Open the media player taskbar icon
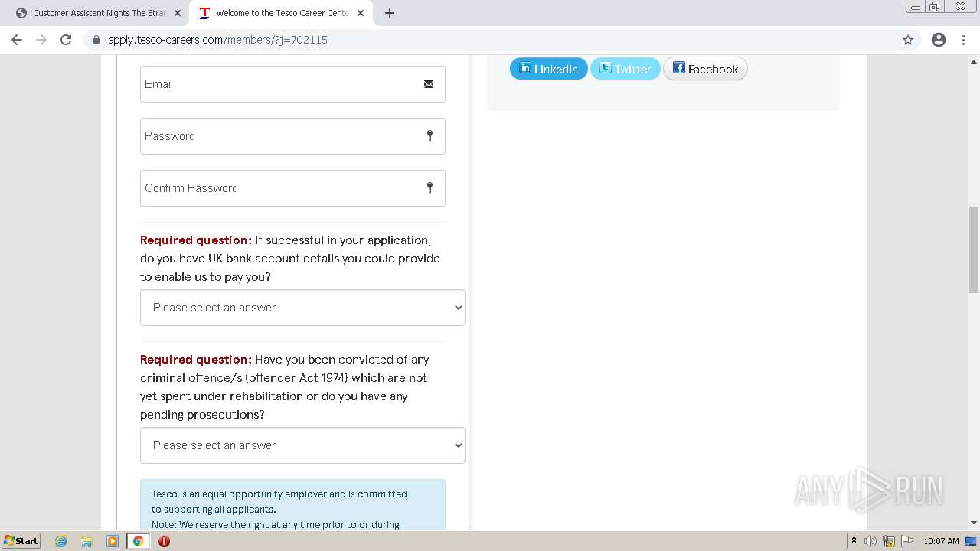The image size is (980, 551). [113, 541]
